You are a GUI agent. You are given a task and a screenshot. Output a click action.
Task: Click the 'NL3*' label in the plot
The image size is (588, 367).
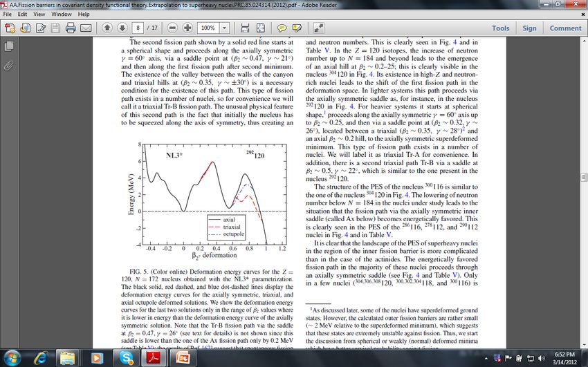[x=174, y=155]
